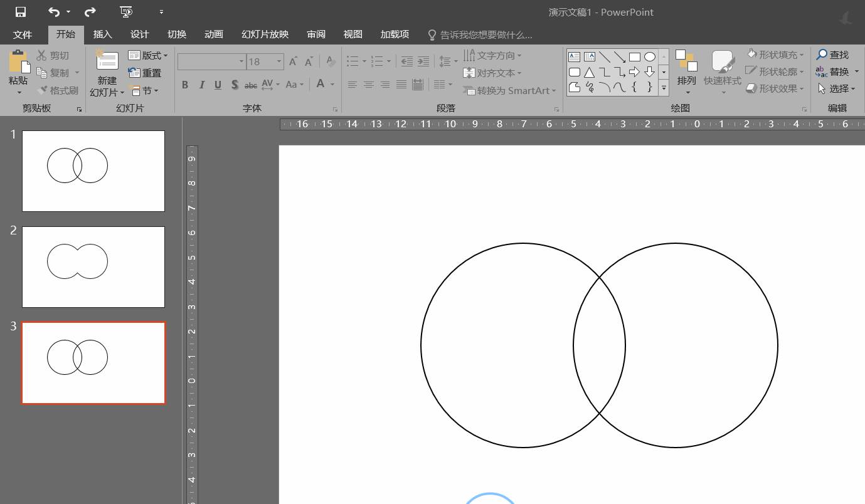Screen dimensions: 865x504
Task: Toggle text shadow S
Action: click(235, 85)
